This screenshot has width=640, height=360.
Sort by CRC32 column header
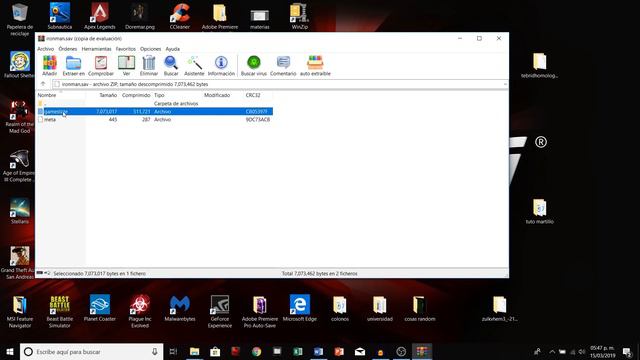coord(253,95)
